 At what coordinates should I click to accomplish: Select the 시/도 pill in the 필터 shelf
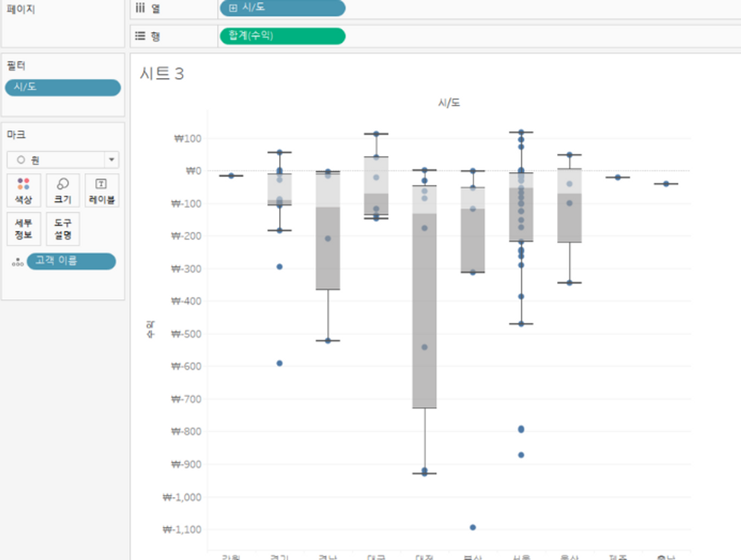click(x=63, y=87)
